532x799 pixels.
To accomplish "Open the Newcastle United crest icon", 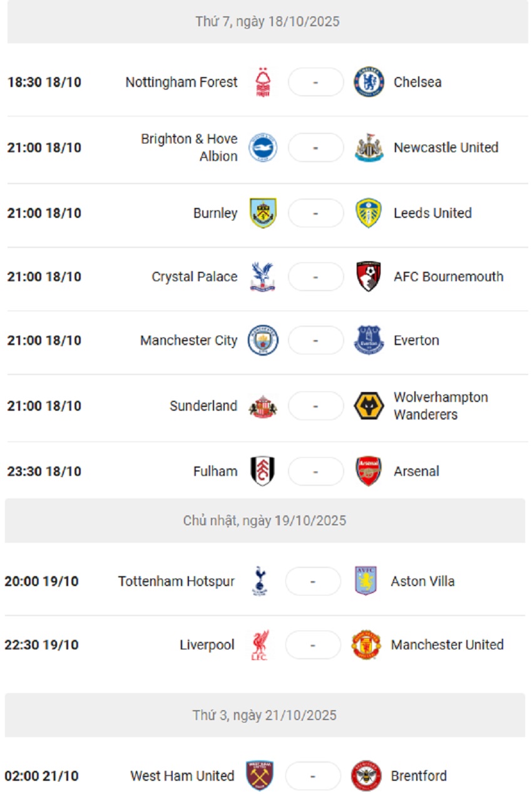I will click(x=369, y=148).
